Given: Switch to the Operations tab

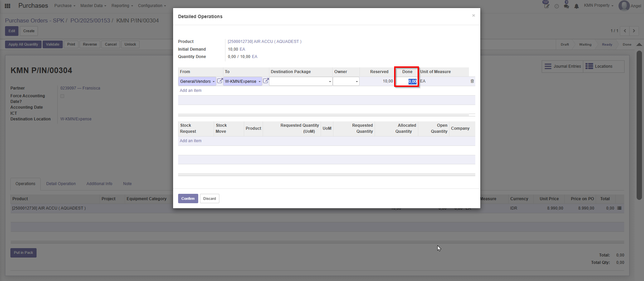Looking at the screenshot, I should pos(25,184).
